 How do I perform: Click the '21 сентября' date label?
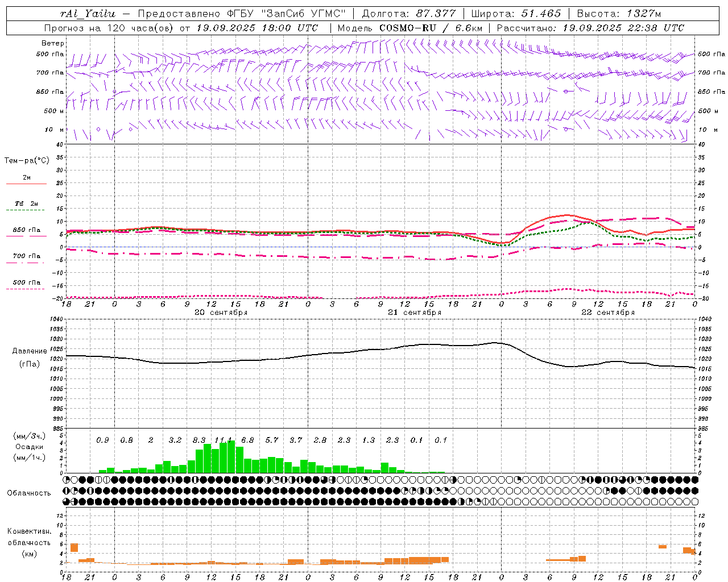(x=415, y=313)
